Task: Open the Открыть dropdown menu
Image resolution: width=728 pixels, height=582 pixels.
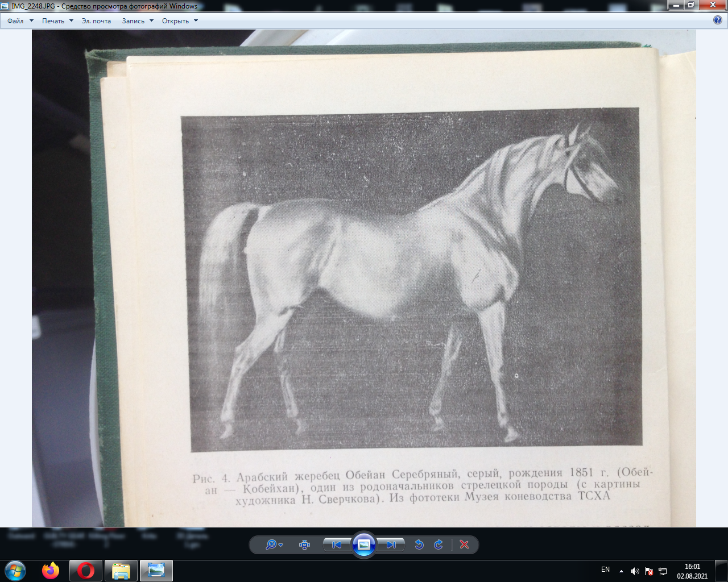Action: (180, 21)
